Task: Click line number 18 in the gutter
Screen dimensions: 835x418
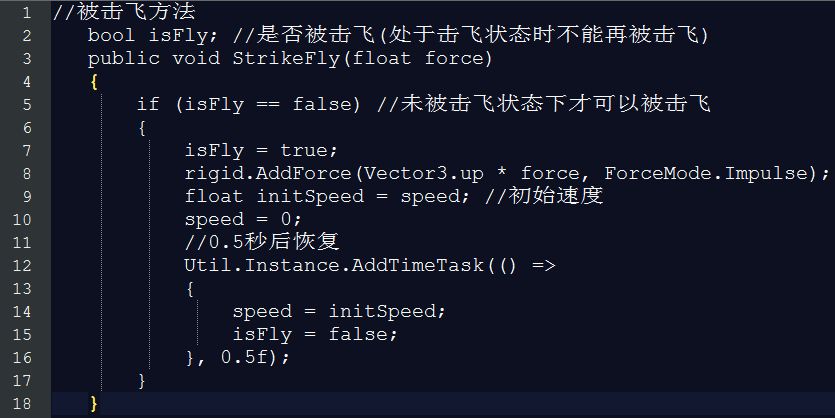Action: [22, 404]
